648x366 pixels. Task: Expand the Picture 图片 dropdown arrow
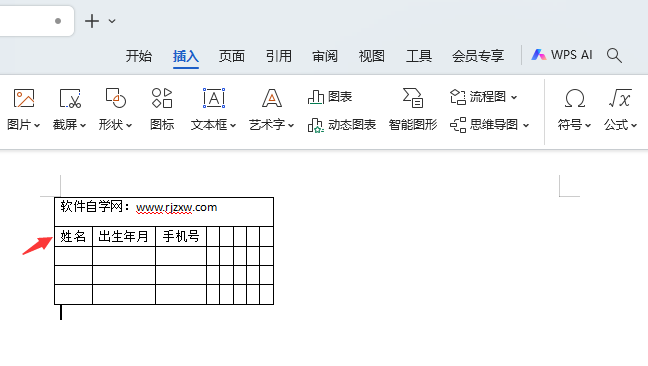pos(37,125)
